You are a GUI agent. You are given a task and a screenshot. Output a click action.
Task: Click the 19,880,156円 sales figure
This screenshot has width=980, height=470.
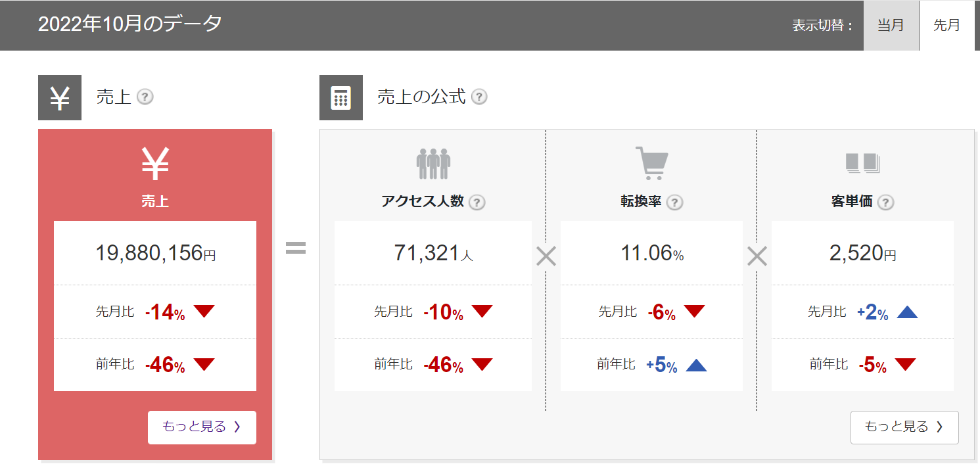[155, 253]
